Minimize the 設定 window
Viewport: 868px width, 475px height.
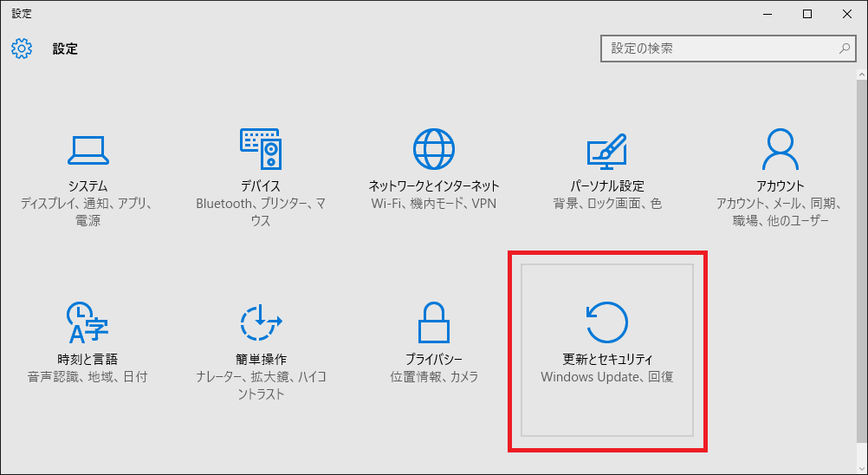pyautogui.click(x=767, y=13)
